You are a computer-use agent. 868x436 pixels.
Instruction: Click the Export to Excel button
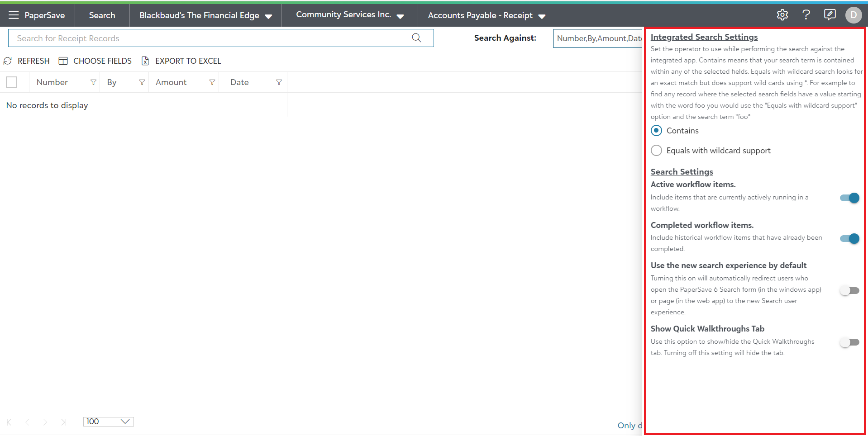click(x=181, y=61)
